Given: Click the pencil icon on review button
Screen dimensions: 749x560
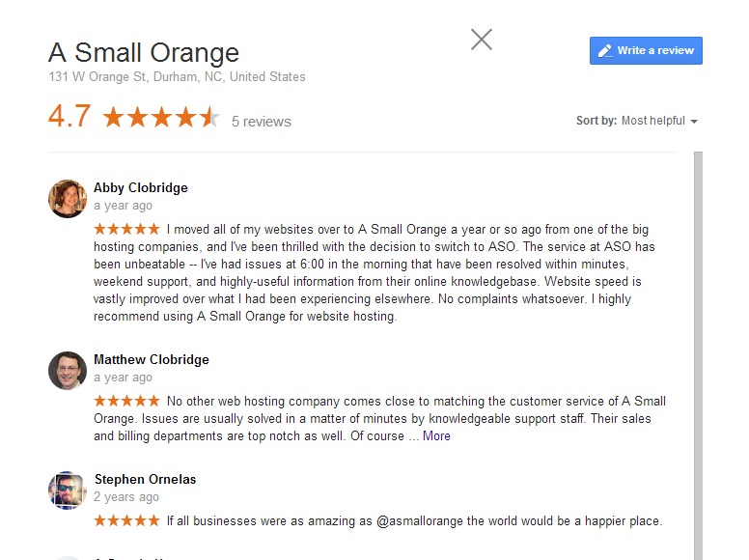Looking at the screenshot, I should tap(605, 50).
